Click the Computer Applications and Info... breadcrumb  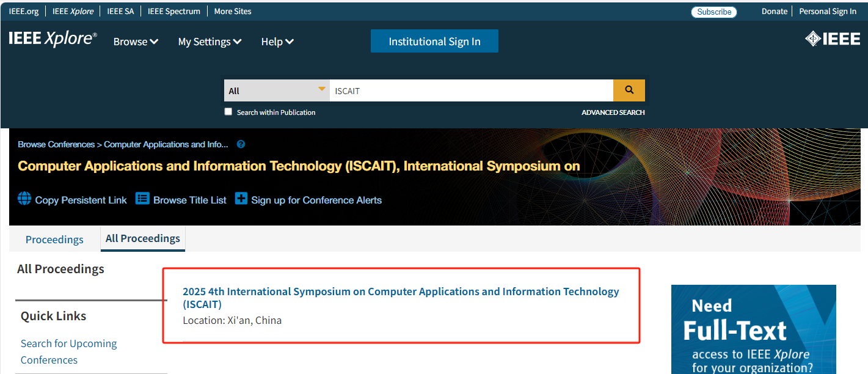(x=166, y=144)
